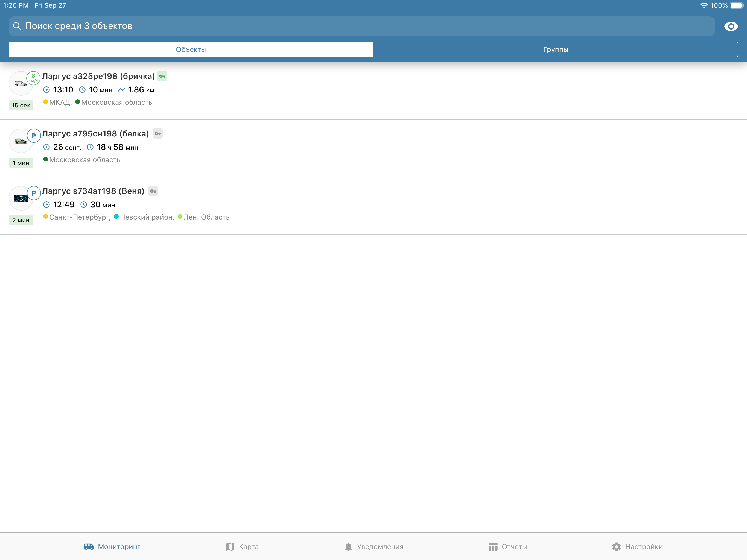Viewport: 747px width, 560px height.
Task: Open the Отчеты reports section
Action: point(507,547)
